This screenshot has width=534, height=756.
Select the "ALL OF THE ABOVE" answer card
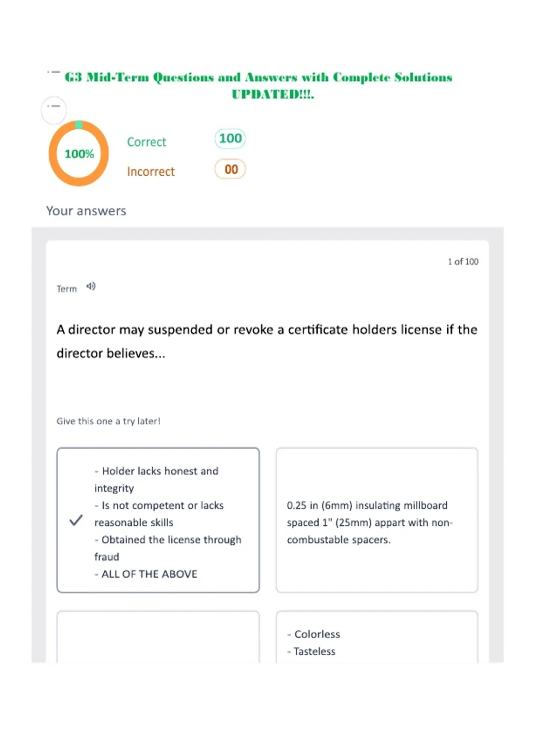point(158,520)
